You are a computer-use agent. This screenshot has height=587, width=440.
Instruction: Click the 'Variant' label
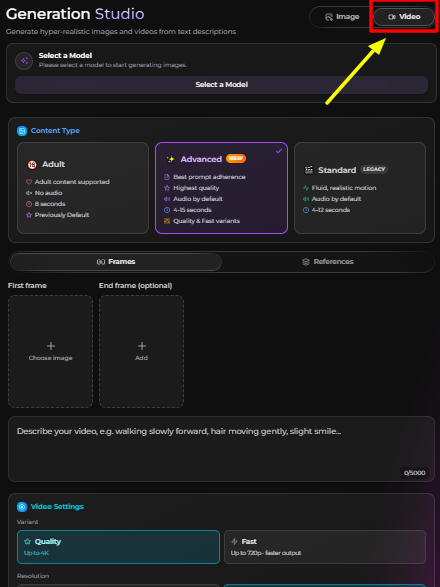coord(27,522)
